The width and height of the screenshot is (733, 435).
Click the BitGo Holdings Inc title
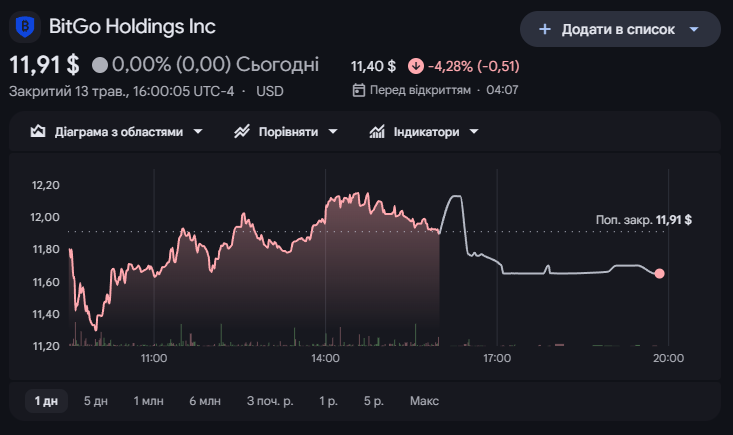tap(132, 27)
